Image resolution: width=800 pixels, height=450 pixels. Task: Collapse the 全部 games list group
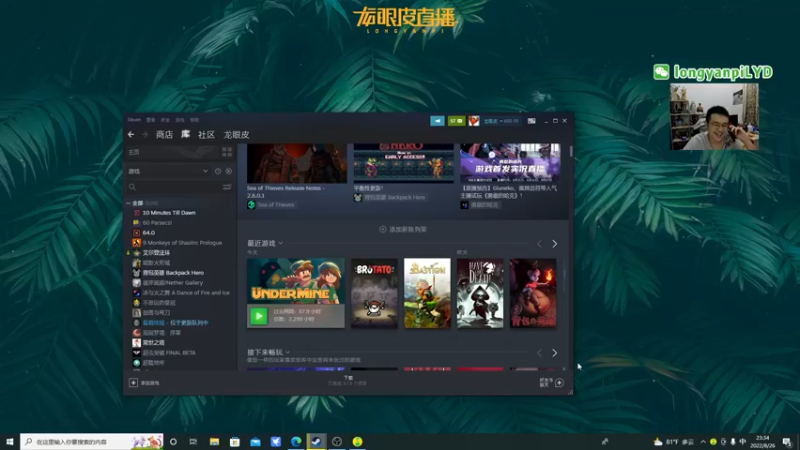(x=128, y=203)
